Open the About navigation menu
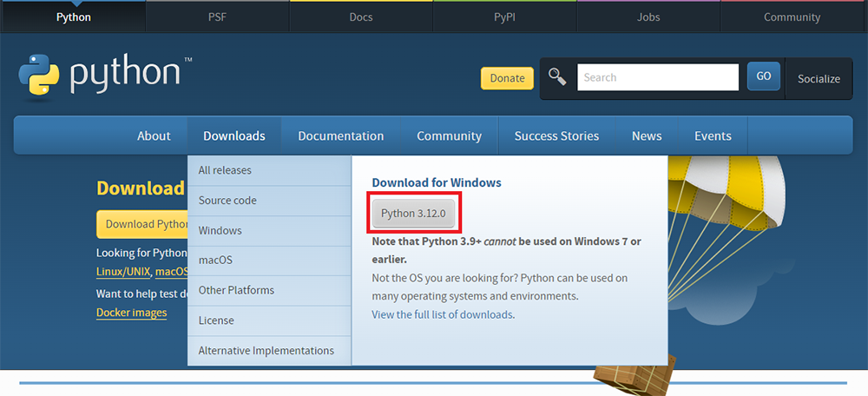868x396 pixels. tap(154, 135)
